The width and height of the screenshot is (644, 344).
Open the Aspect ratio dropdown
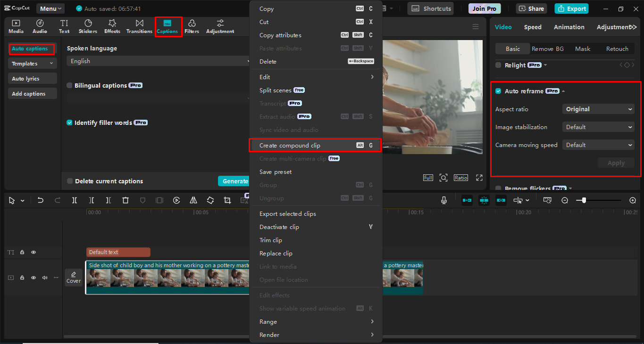598,109
